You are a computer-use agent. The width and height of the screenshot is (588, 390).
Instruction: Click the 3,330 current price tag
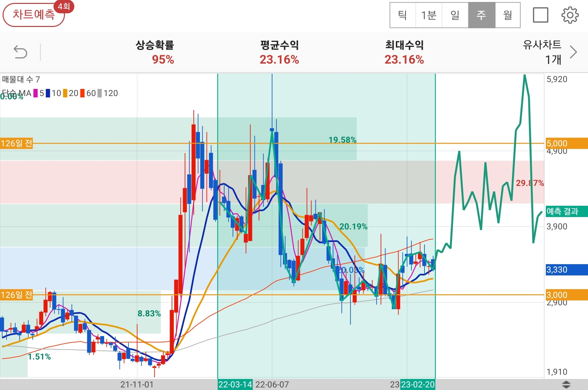567,270
